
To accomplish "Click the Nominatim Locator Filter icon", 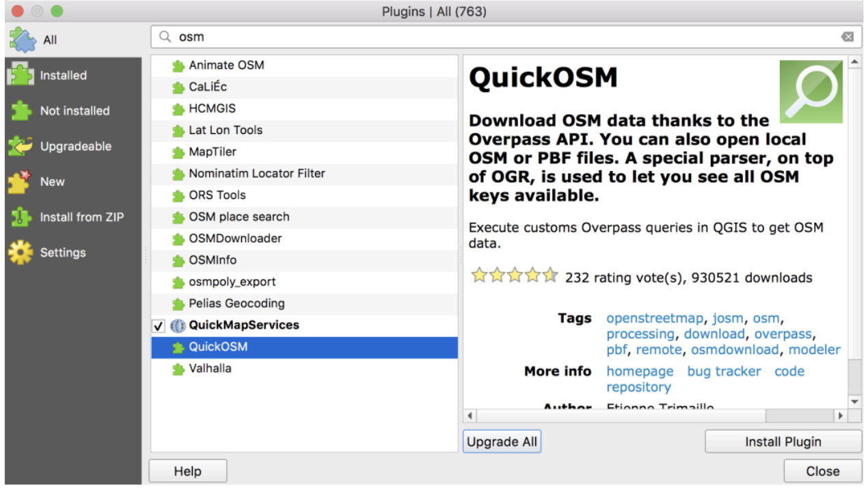I will (x=178, y=174).
